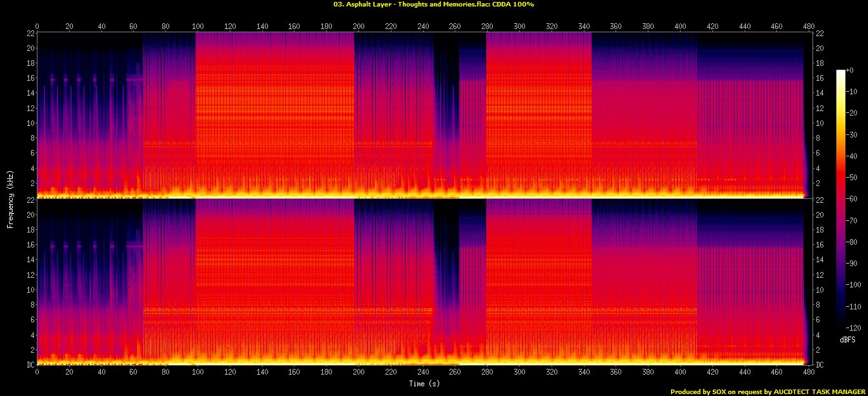Click the 60 mark on the top time axis
Image resolution: width=868 pixels, height=396 pixels.
point(133,26)
